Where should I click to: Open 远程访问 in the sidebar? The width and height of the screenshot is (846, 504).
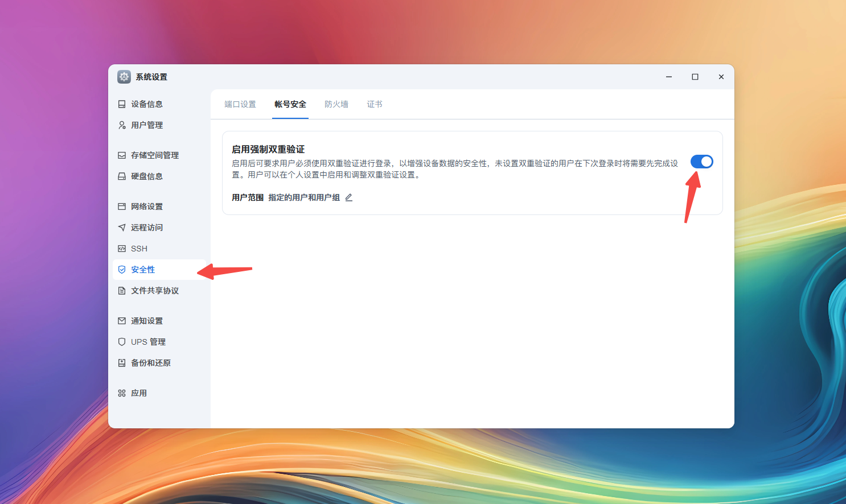click(121, 227)
